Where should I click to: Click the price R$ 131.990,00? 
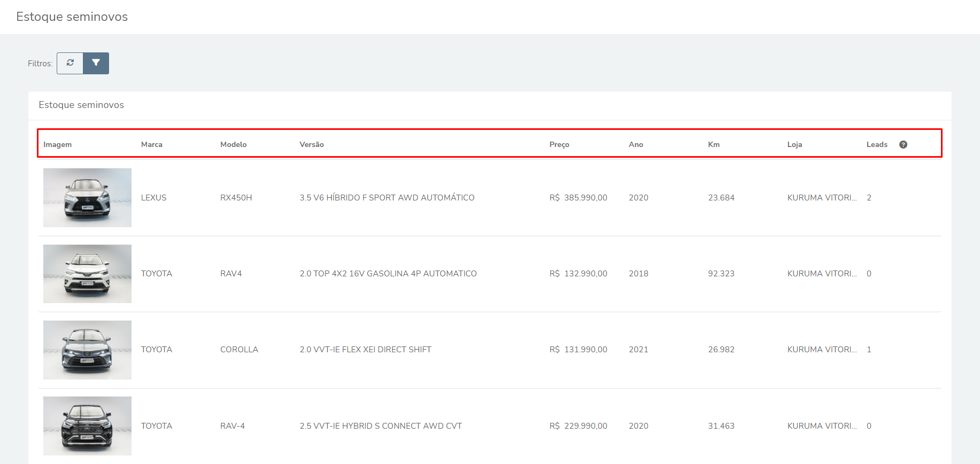point(578,350)
